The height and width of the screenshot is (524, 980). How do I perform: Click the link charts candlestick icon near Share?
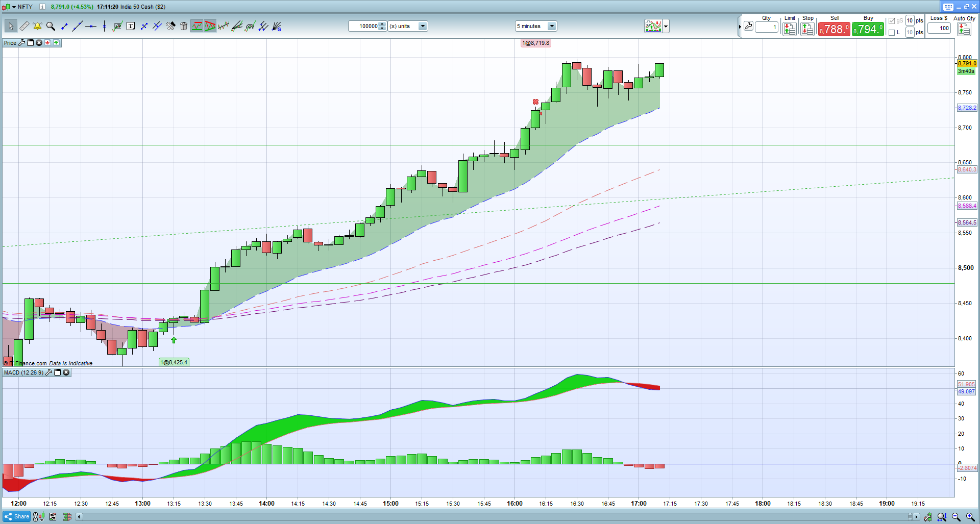pyautogui.click(x=39, y=517)
